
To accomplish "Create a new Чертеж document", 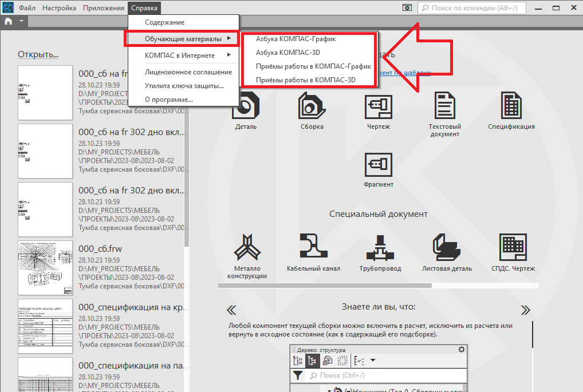I will point(379,111).
